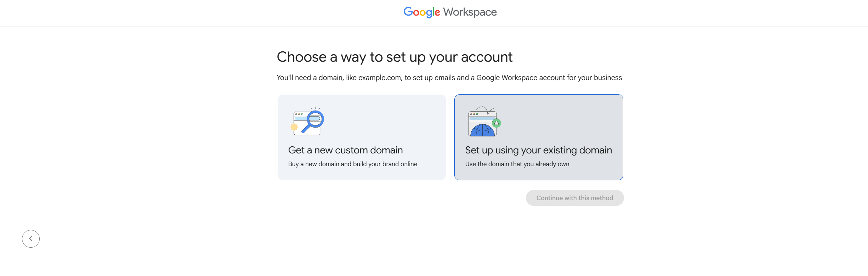Click the Continue with this method button
This screenshot has width=868, height=276.
point(575,198)
